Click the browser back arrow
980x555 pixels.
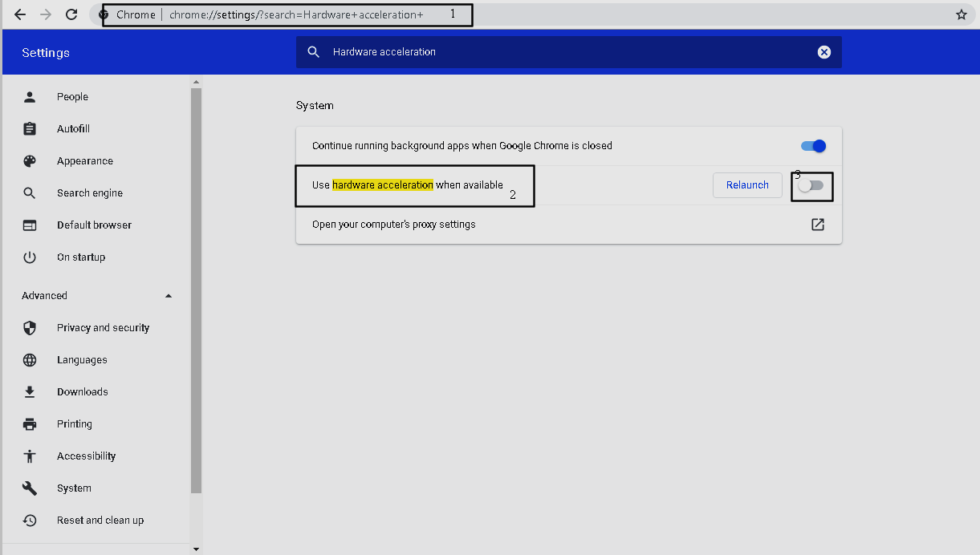pyautogui.click(x=20, y=14)
